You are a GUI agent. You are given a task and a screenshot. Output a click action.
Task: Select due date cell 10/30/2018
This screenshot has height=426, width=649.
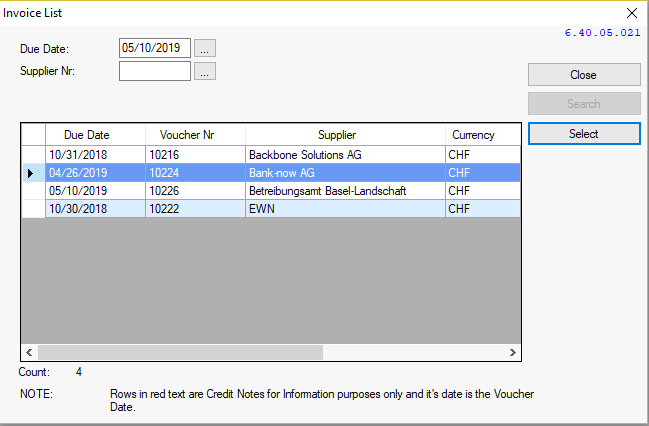pyautogui.click(x=95, y=209)
